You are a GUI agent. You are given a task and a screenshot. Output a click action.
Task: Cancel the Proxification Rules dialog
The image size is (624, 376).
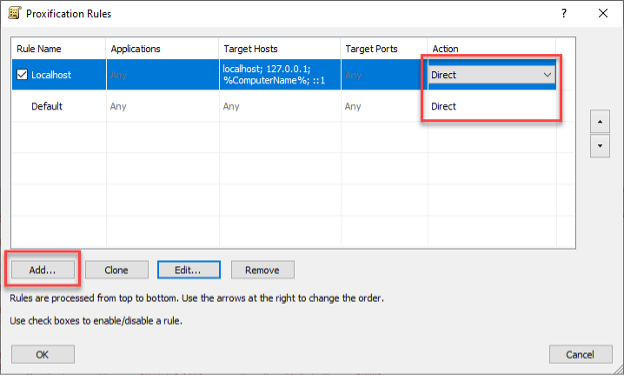tap(581, 354)
